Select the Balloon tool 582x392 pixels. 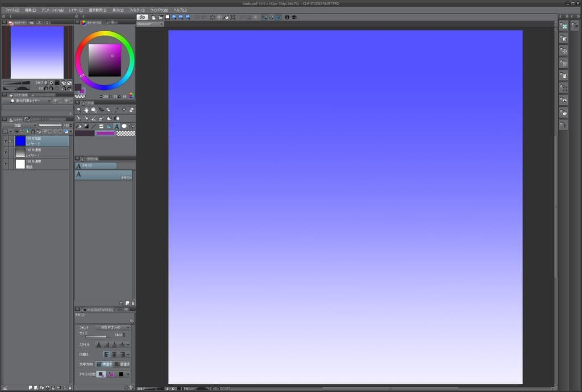tap(124, 126)
